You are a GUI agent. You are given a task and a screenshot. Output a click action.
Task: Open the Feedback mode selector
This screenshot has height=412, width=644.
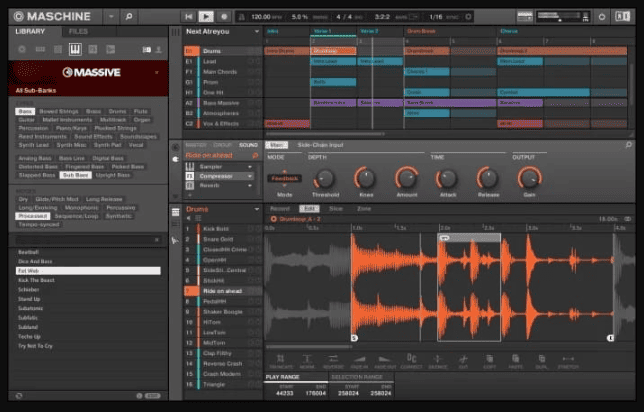pyautogui.click(x=285, y=178)
